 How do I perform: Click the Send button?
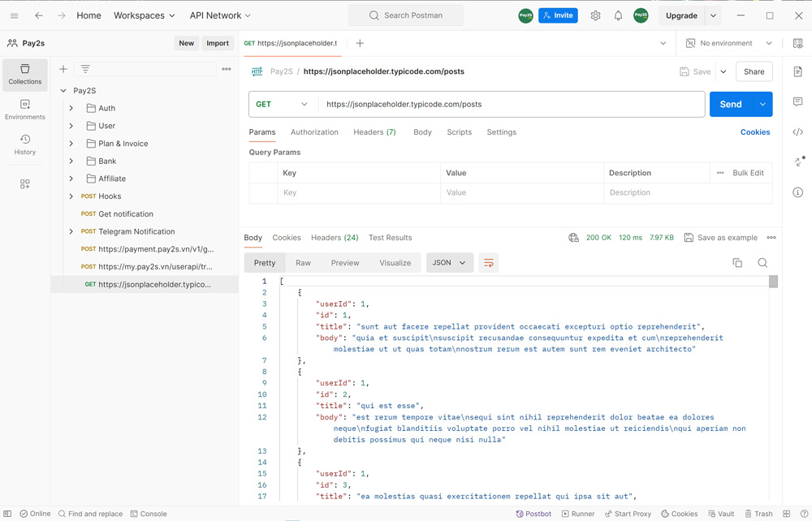731,104
